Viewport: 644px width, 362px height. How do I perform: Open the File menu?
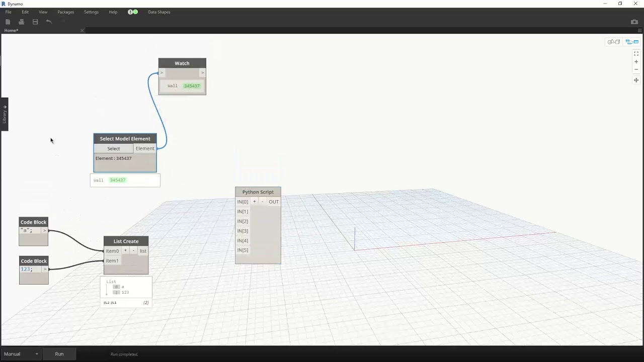(8, 12)
